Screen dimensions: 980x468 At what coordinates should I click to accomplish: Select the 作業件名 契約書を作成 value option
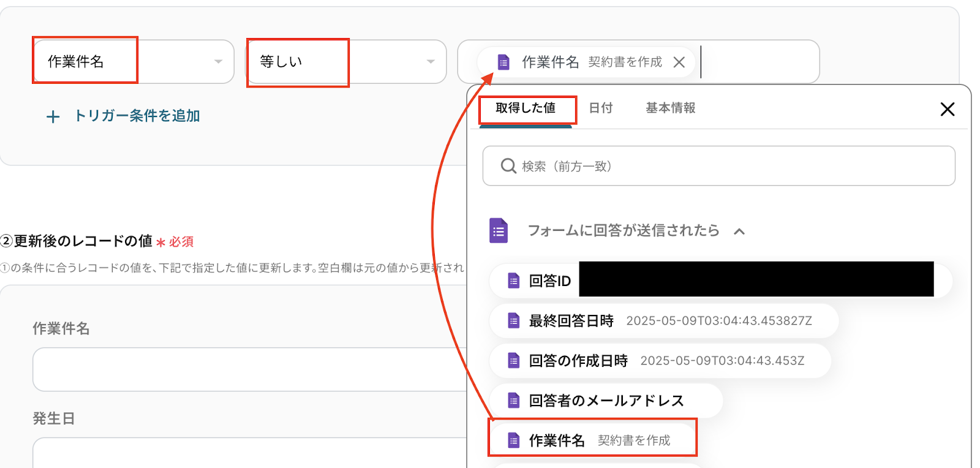click(592, 440)
